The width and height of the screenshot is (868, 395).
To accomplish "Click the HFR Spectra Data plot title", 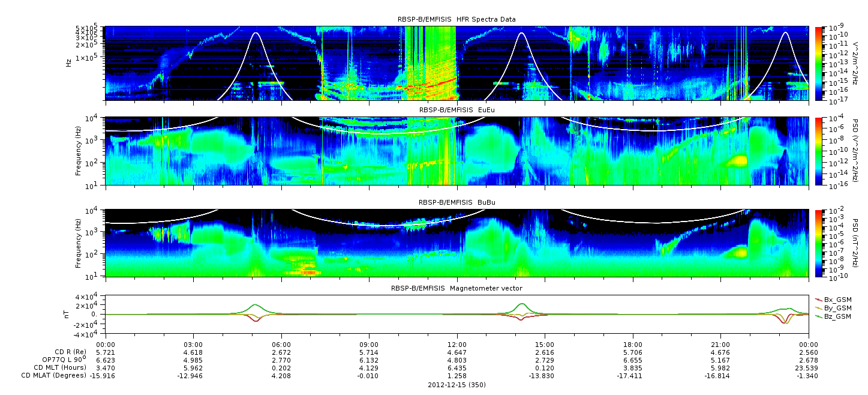I will tap(456, 20).
